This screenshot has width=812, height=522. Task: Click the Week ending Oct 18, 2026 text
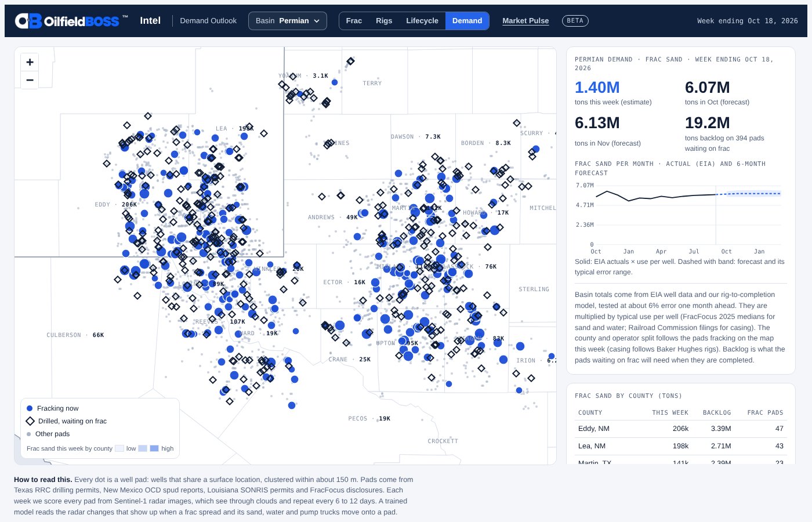(748, 21)
